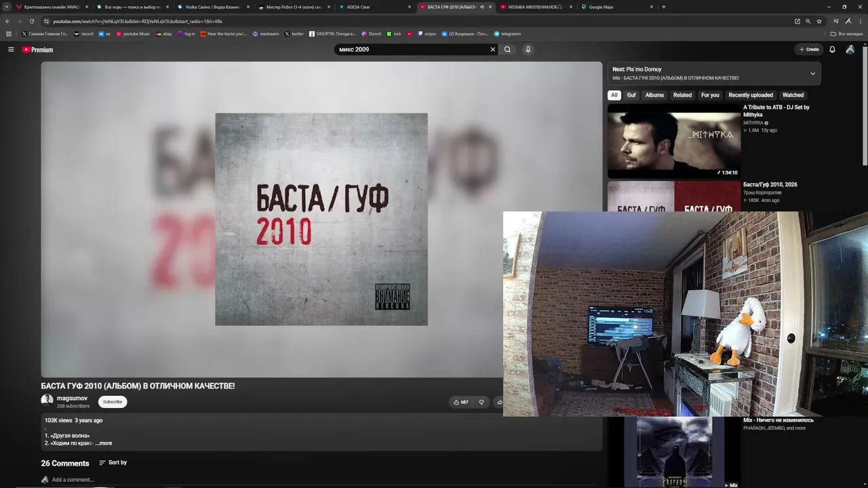
Task: Open A Tribute to ATB video title
Action: click(776, 111)
